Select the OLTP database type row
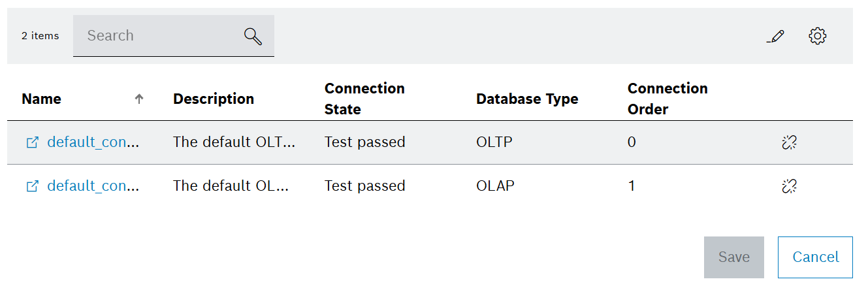Screen dimensions: 868x292 430,142
